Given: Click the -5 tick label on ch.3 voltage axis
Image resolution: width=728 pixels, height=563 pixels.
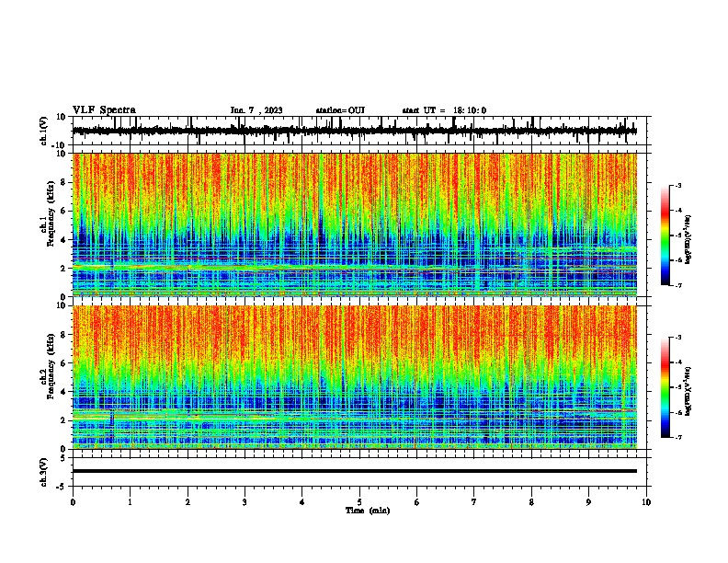Looking at the screenshot, I should pos(62,487).
